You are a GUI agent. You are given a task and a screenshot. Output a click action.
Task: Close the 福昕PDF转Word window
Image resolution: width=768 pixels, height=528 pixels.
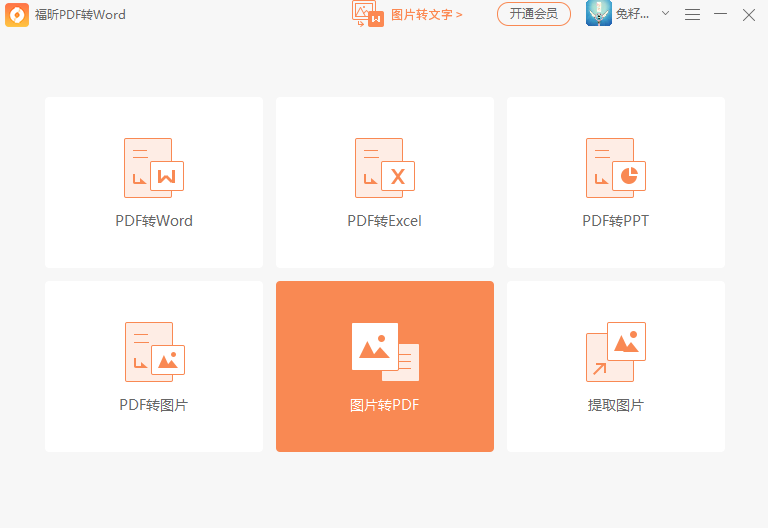748,14
